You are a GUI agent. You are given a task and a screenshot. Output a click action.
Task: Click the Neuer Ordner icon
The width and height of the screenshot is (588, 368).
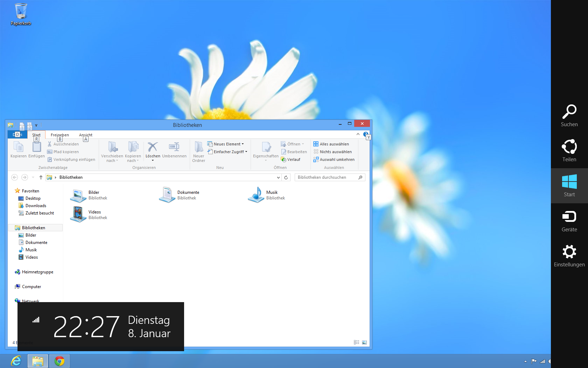pos(198,147)
